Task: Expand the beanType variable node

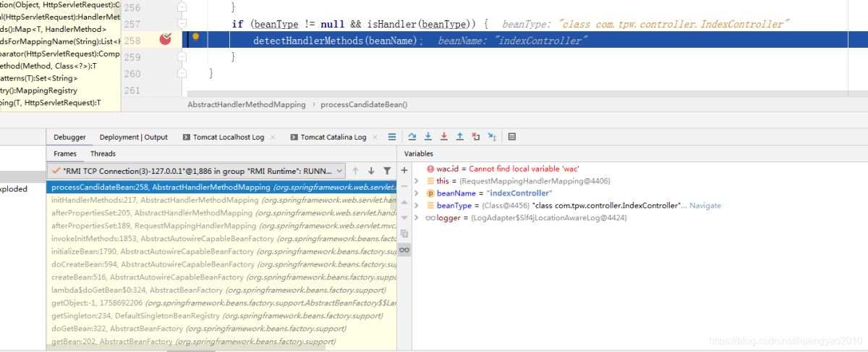Action: tap(417, 206)
